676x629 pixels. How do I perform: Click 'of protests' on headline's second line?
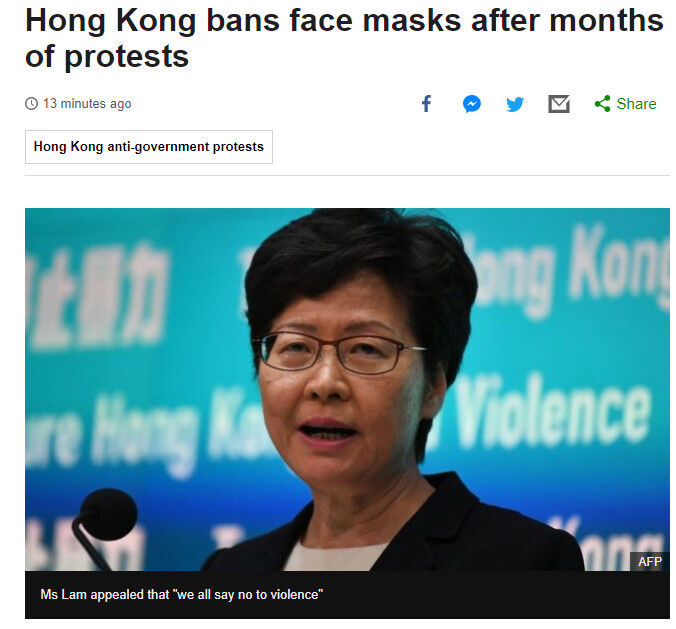(107, 56)
